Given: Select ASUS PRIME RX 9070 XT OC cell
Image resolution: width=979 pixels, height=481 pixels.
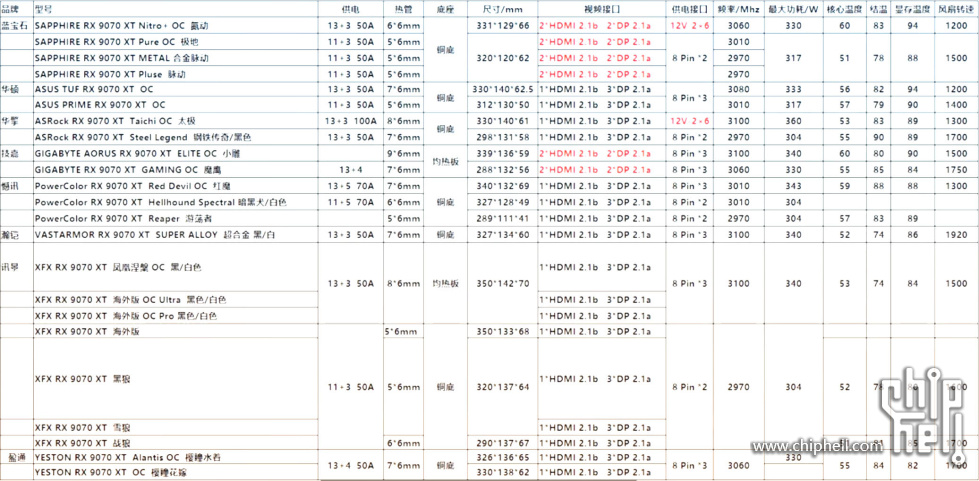Looking at the screenshot, I should [x=175, y=105].
